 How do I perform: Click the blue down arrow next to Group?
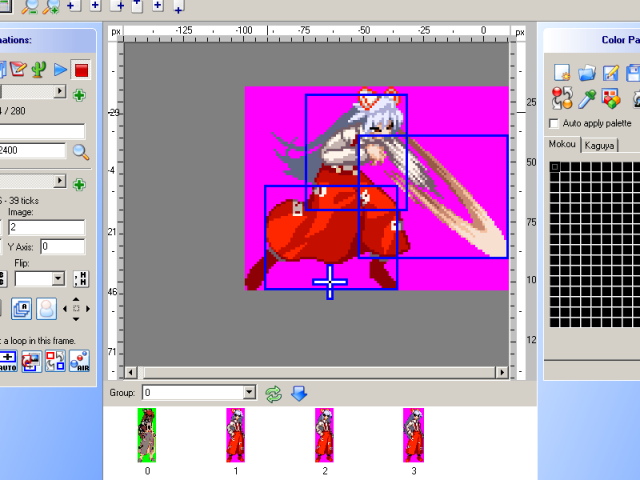(298, 393)
